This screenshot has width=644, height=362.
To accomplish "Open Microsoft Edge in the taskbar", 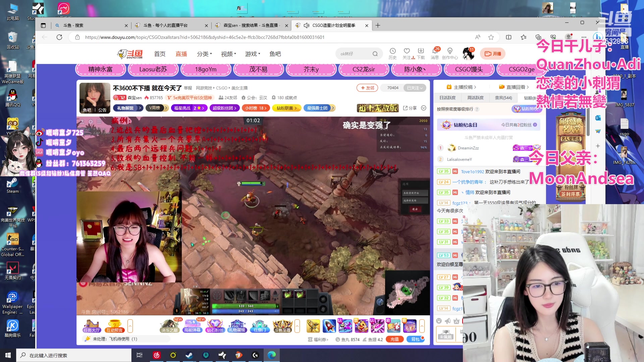I will click(x=272, y=355).
